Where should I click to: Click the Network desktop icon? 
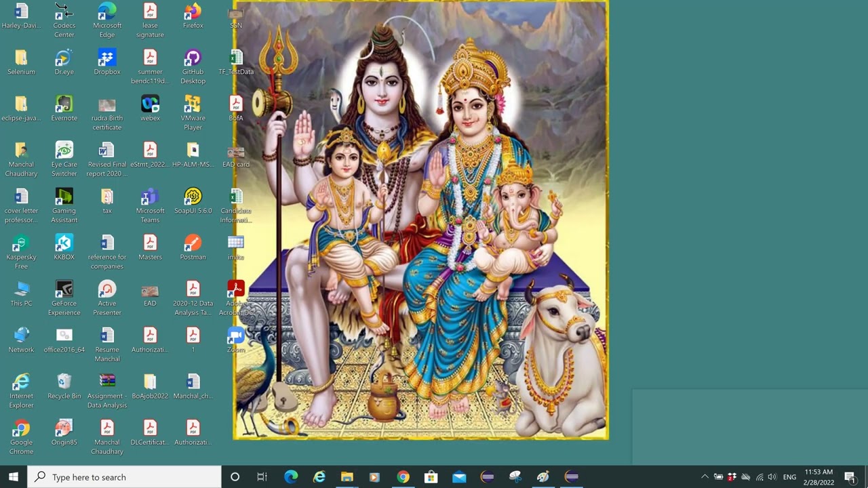coord(21,340)
